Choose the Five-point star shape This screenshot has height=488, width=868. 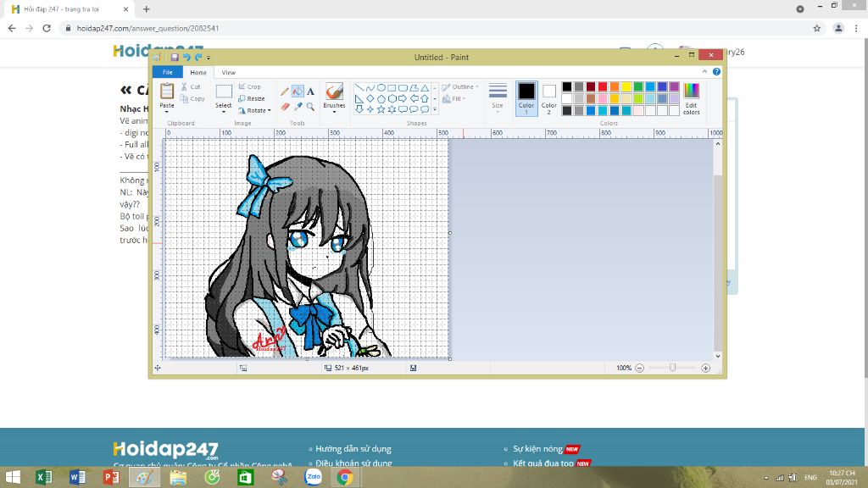381,109
